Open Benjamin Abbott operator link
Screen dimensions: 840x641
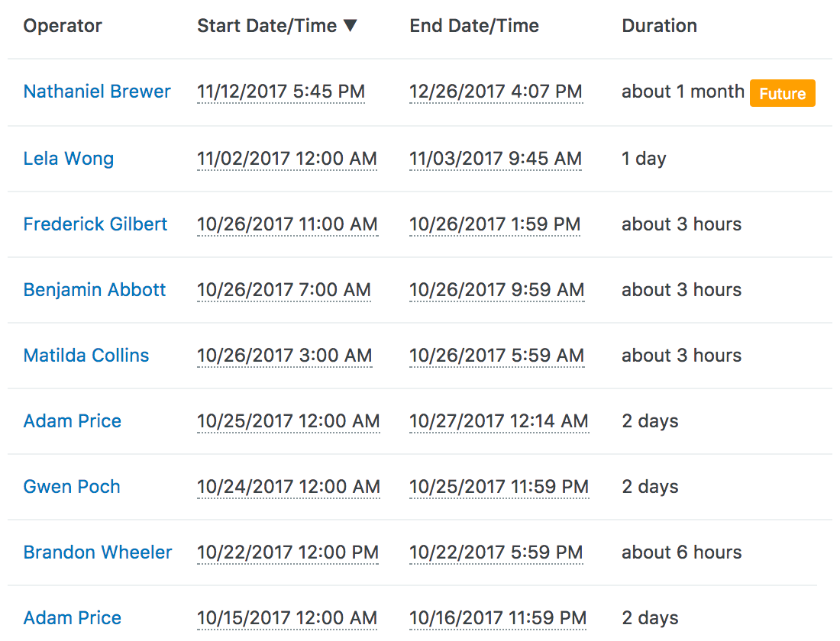95,290
